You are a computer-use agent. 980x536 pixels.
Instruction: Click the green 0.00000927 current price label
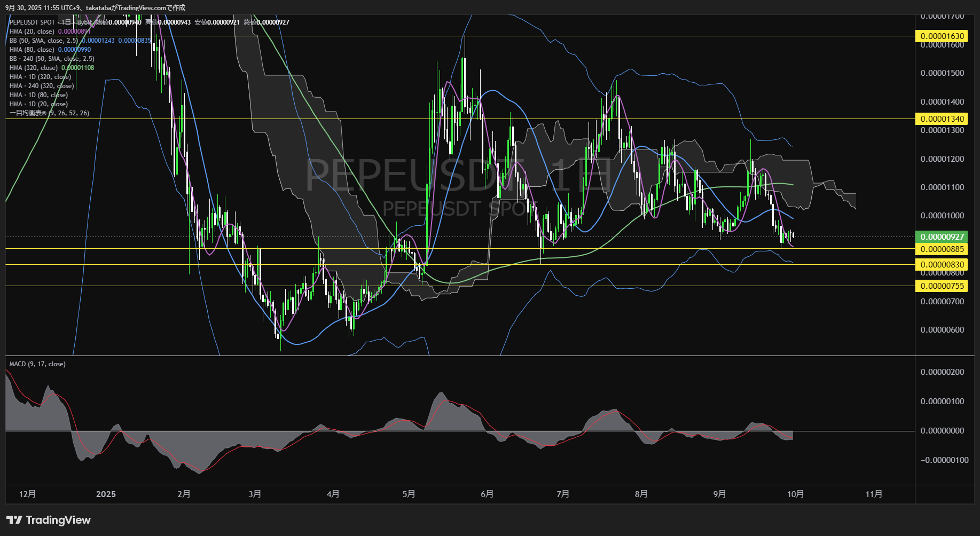(x=943, y=237)
